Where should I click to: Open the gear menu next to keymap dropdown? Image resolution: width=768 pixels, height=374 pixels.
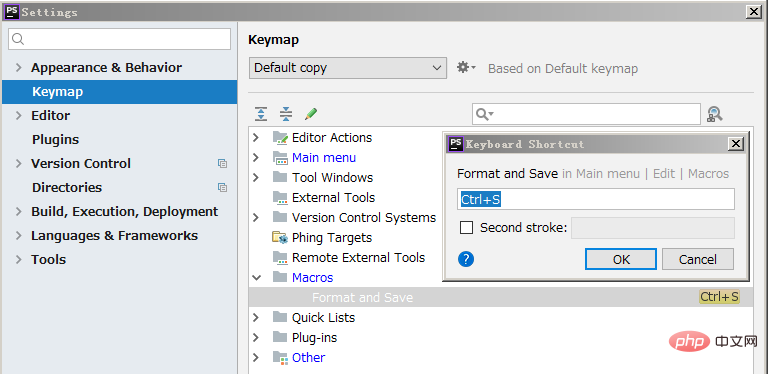coord(466,68)
